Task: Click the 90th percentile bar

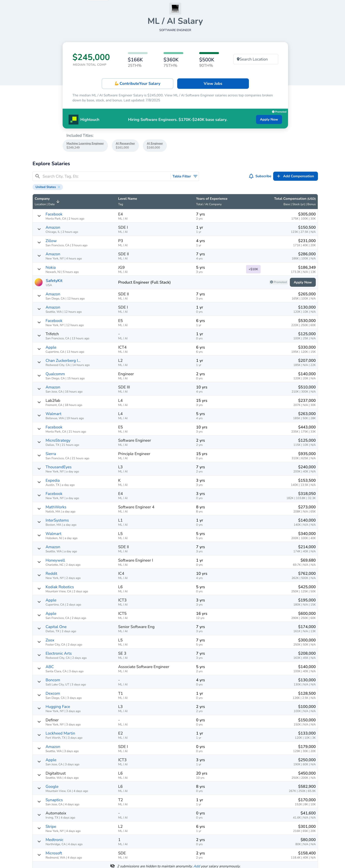Action: (209, 53)
